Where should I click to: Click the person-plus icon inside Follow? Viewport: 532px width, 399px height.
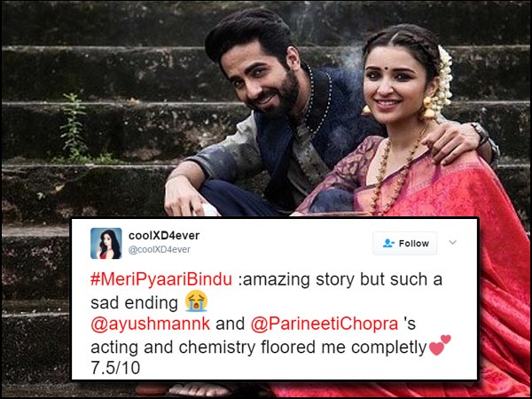coord(388,243)
